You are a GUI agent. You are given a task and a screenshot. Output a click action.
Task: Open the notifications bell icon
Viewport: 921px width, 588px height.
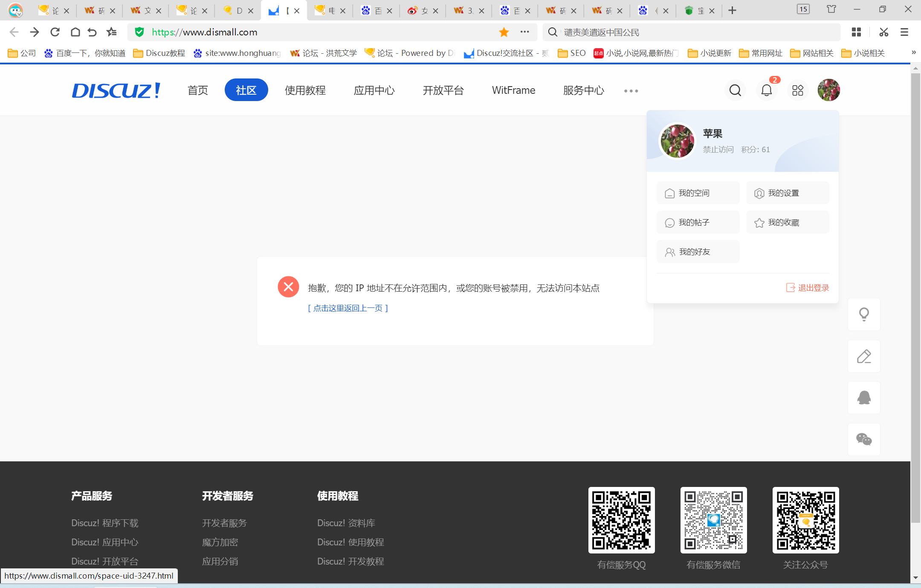[x=766, y=90]
